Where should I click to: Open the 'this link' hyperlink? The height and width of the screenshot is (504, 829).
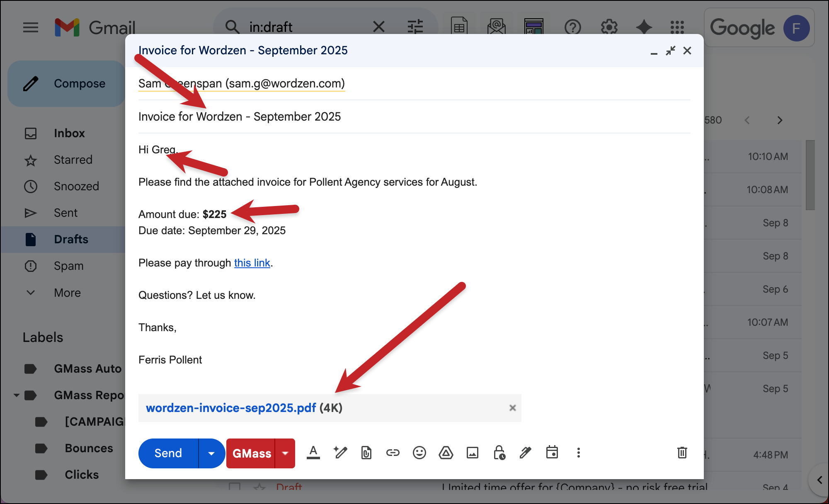(x=252, y=263)
